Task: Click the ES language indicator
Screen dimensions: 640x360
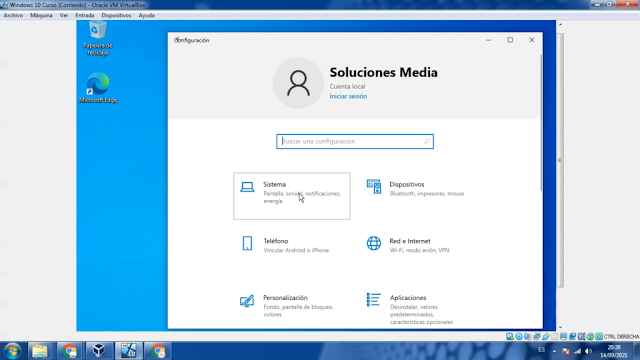Action: (x=541, y=350)
